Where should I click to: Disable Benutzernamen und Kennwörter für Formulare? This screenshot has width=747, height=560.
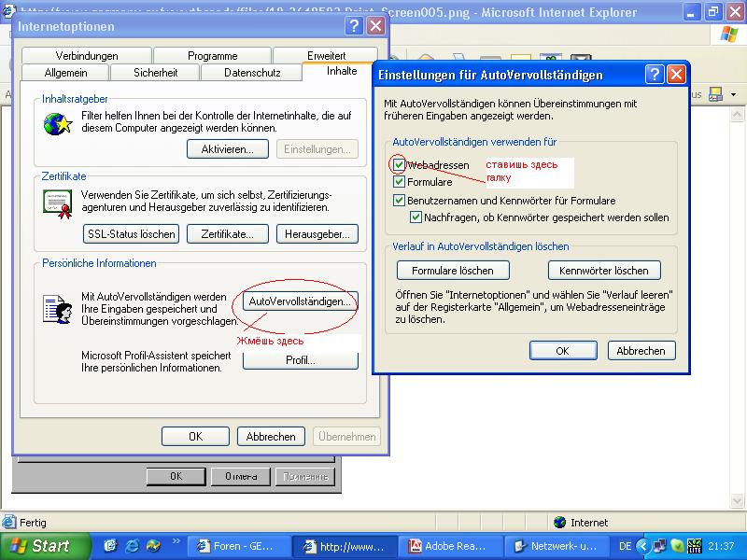pyautogui.click(x=400, y=200)
